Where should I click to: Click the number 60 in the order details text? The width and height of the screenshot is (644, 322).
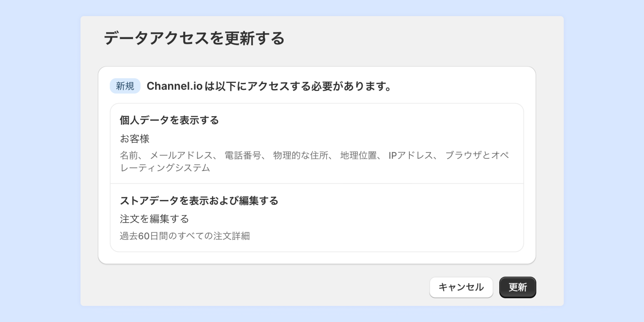tap(144, 236)
